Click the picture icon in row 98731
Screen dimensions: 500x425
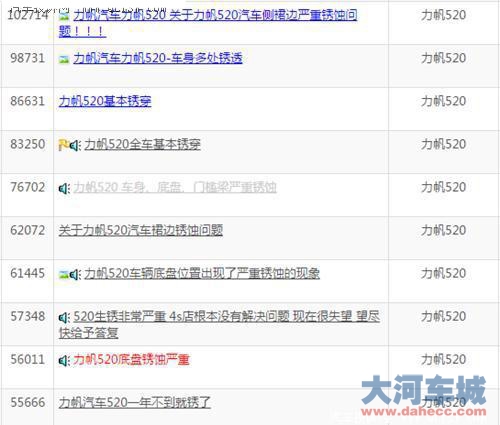coord(64,59)
